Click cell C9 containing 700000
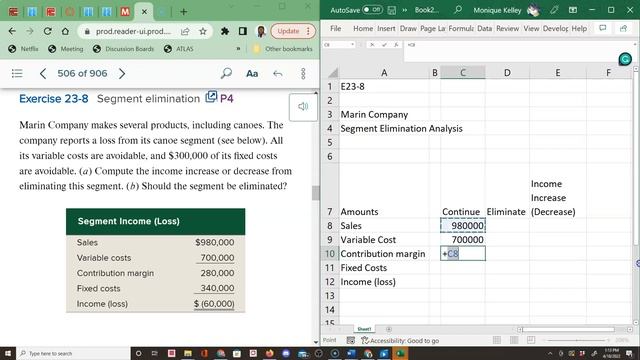 (x=463, y=240)
